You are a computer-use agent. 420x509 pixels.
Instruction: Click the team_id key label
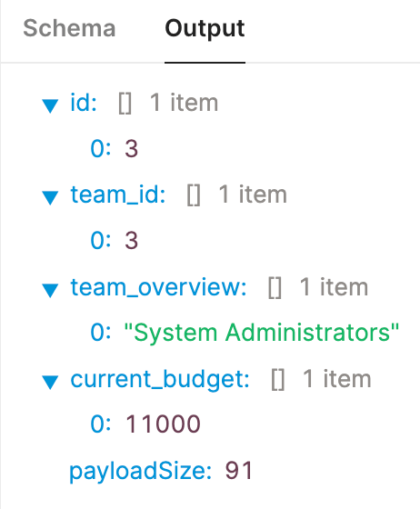tap(118, 195)
